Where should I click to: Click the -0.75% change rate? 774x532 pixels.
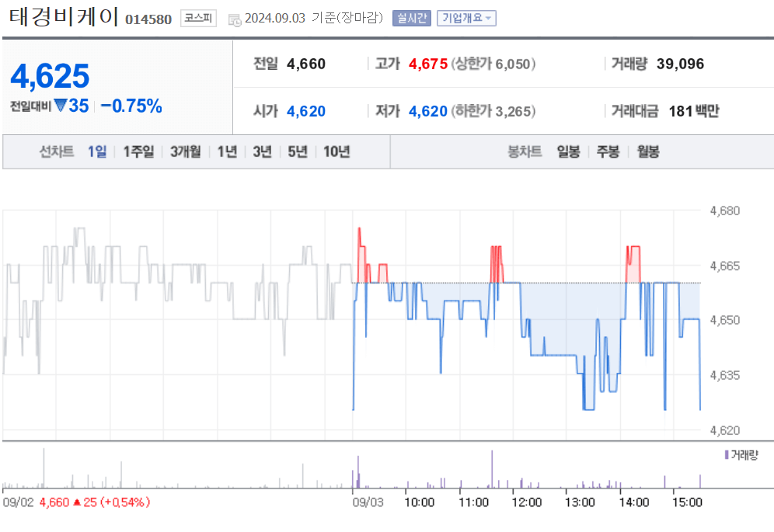tap(131, 106)
